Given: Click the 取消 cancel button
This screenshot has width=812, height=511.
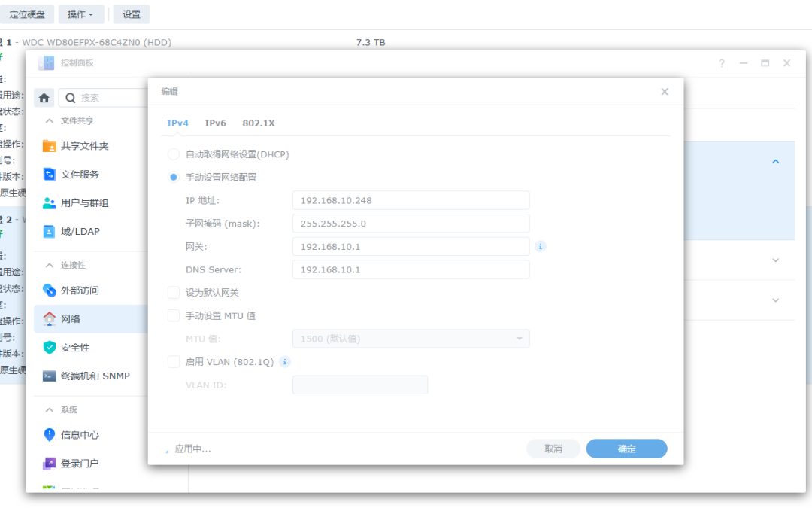Looking at the screenshot, I should [553, 449].
